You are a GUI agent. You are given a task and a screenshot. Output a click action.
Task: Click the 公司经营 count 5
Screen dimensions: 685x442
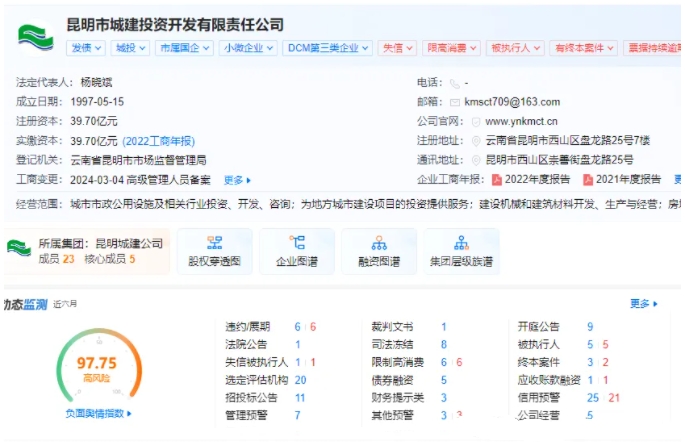pyautogui.click(x=590, y=415)
